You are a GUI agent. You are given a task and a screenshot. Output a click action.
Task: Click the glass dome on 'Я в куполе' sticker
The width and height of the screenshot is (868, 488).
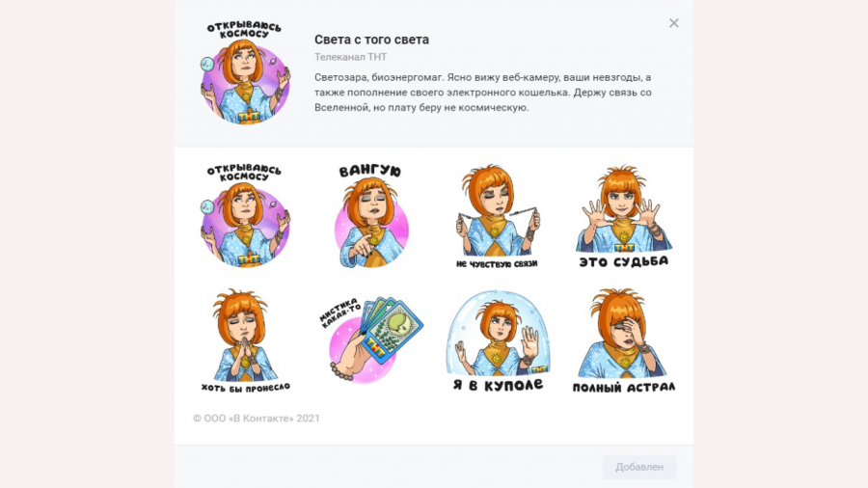tap(498, 333)
